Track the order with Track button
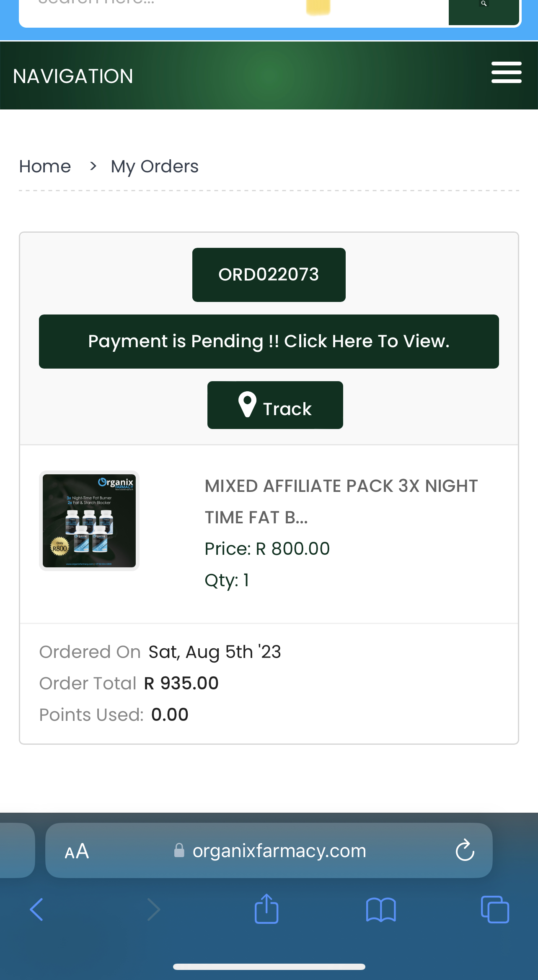 [x=275, y=405]
